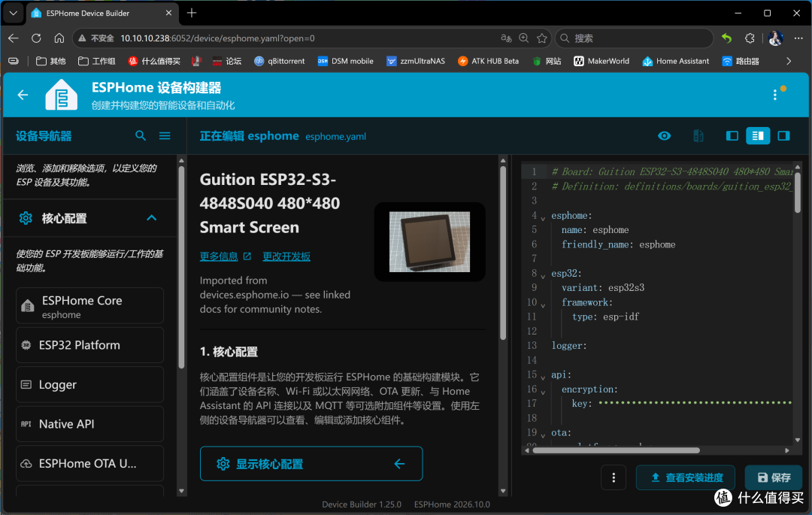Click the 更改开发板 link
This screenshot has height=515, width=812.
click(x=286, y=256)
